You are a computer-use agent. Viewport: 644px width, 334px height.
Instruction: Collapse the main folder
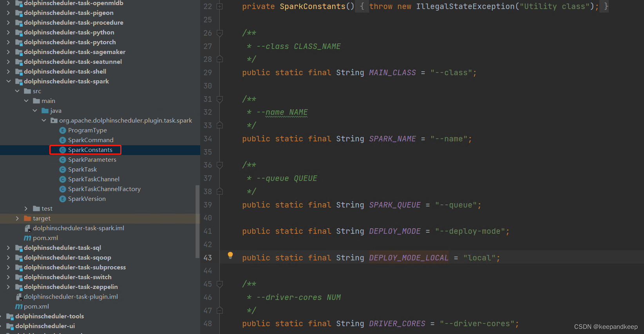click(x=26, y=101)
